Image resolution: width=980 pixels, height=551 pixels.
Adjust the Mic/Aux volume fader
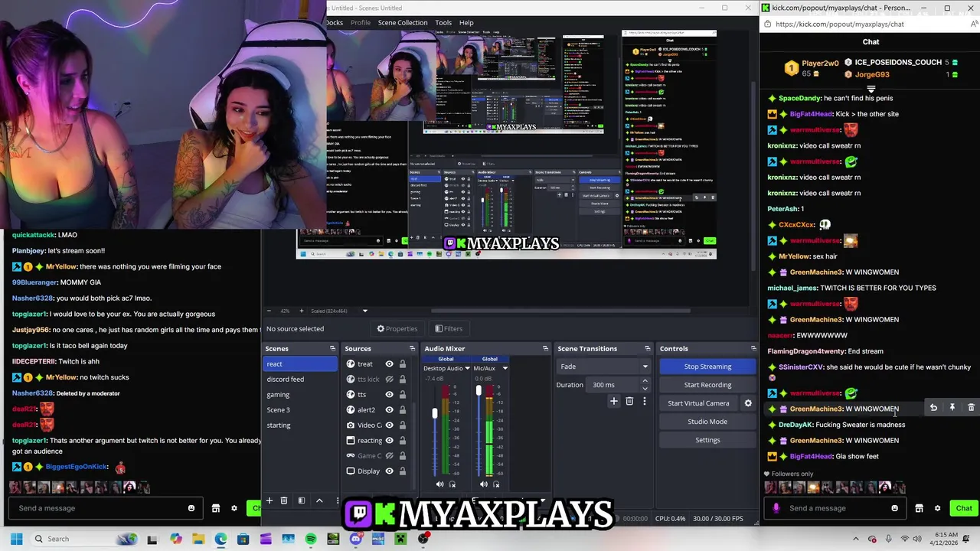pos(479,390)
